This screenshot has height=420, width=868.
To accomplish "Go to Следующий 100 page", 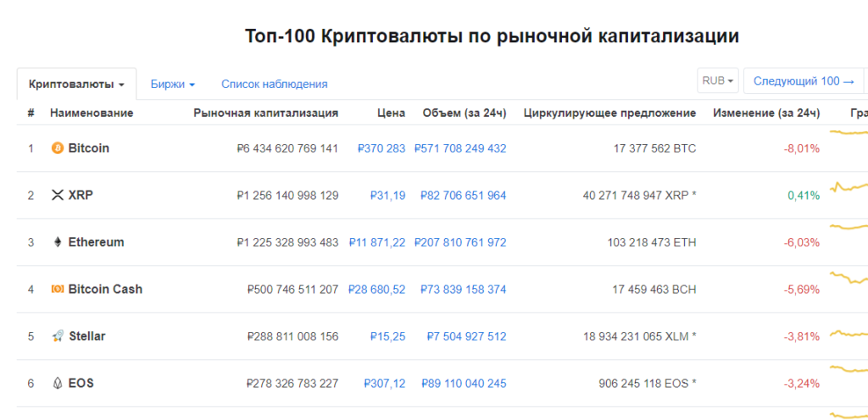I will [804, 81].
